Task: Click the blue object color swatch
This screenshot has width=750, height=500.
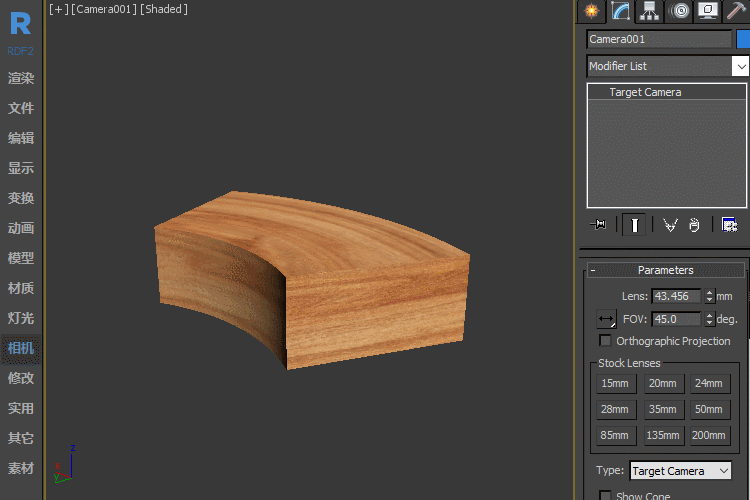Action: coord(743,39)
